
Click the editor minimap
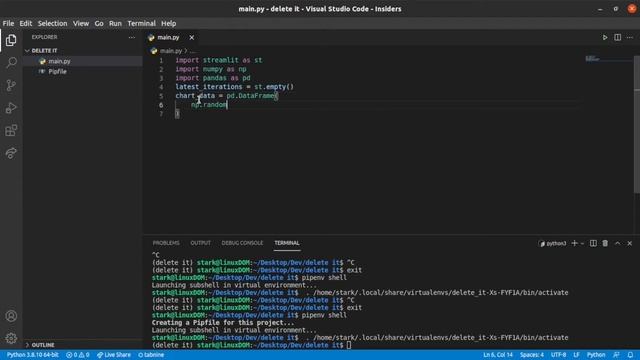[608, 60]
